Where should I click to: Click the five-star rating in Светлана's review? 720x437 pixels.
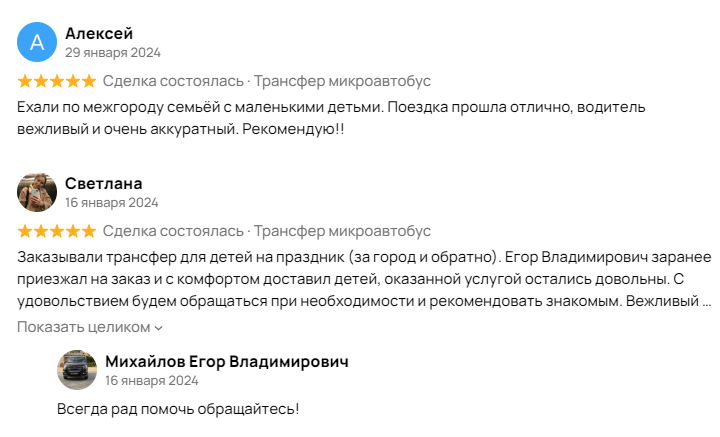click(56, 231)
